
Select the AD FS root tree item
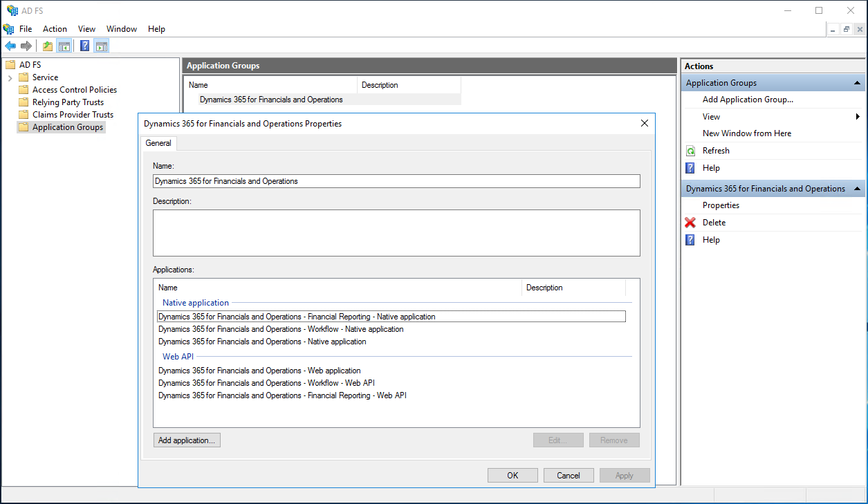(30, 65)
